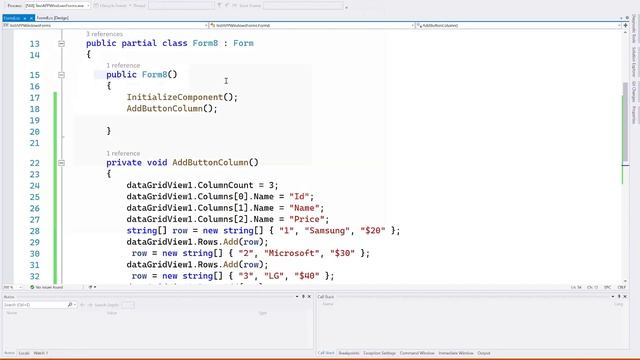640x360 pixels.
Task: Switch to the Watch 1 tab
Action: tap(41, 353)
